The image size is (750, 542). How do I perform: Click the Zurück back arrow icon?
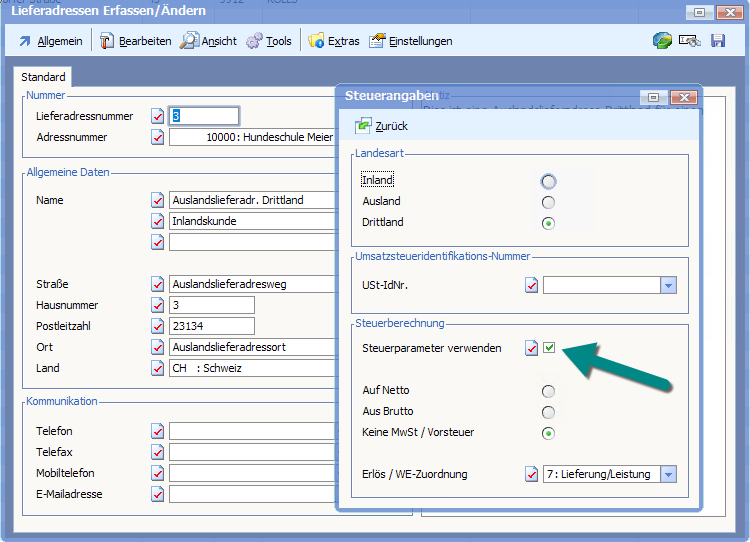click(x=362, y=126)
